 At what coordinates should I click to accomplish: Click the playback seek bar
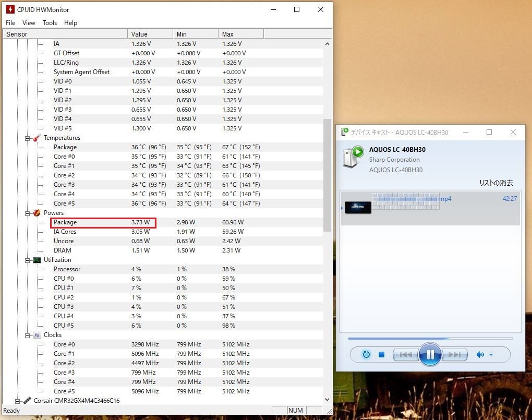[430, 339]
